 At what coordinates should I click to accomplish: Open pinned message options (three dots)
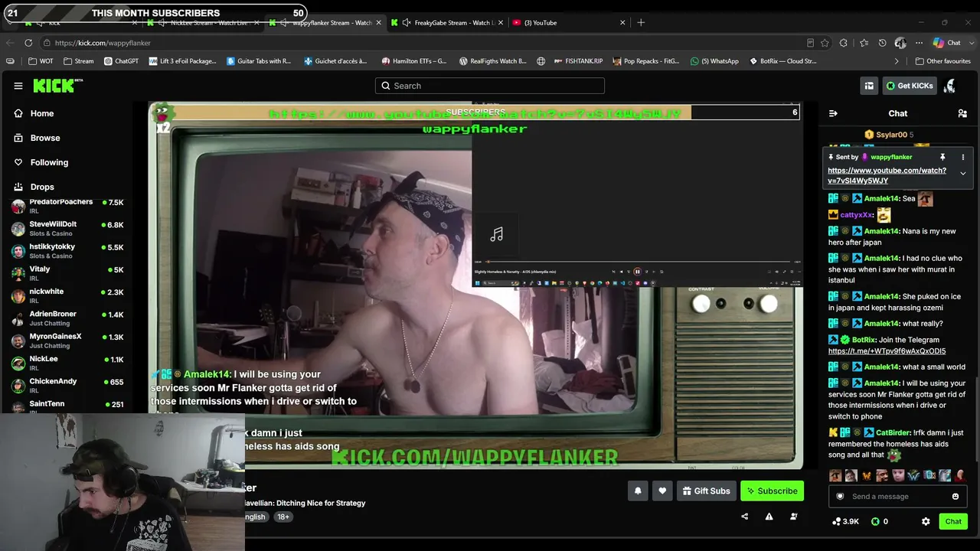click(963, 157)
